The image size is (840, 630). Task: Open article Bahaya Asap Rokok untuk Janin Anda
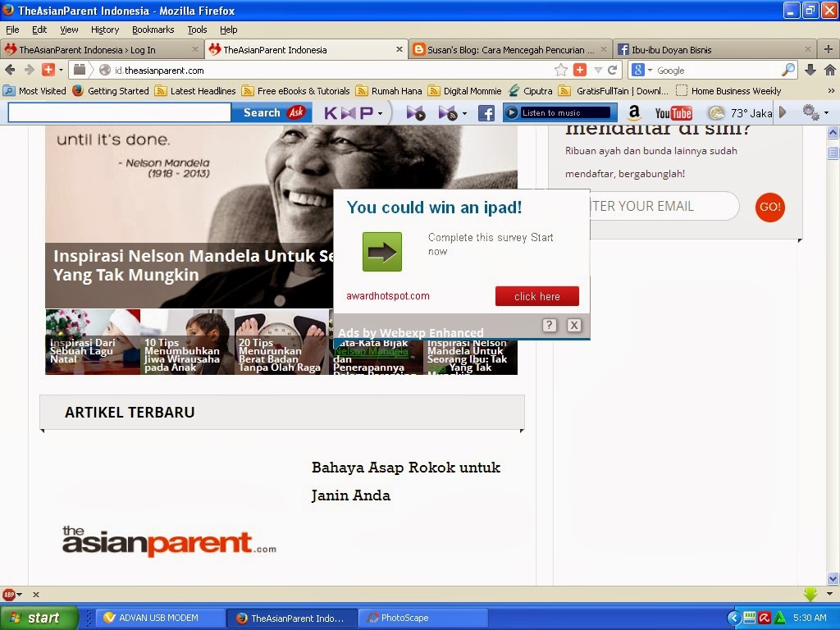tap(406, 481)
